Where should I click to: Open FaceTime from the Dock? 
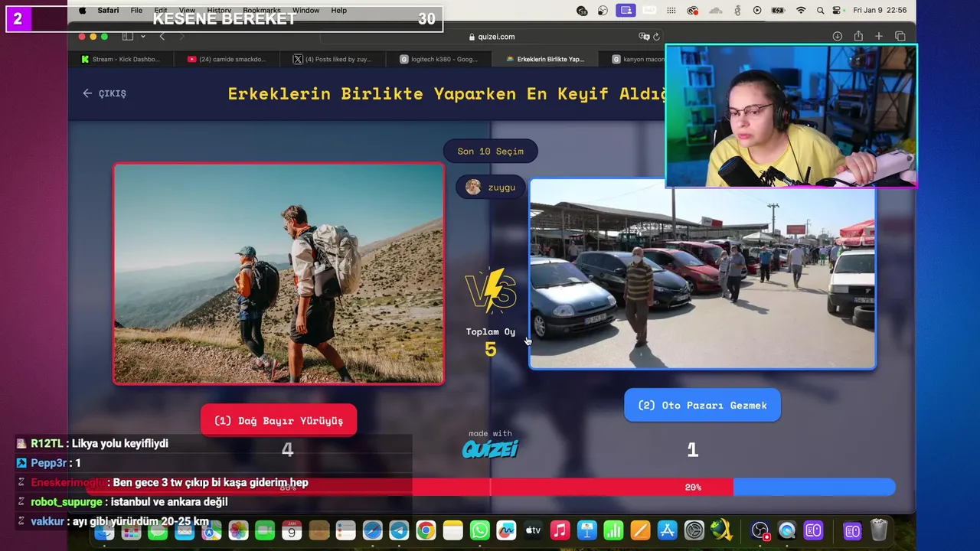pos(265,530)
